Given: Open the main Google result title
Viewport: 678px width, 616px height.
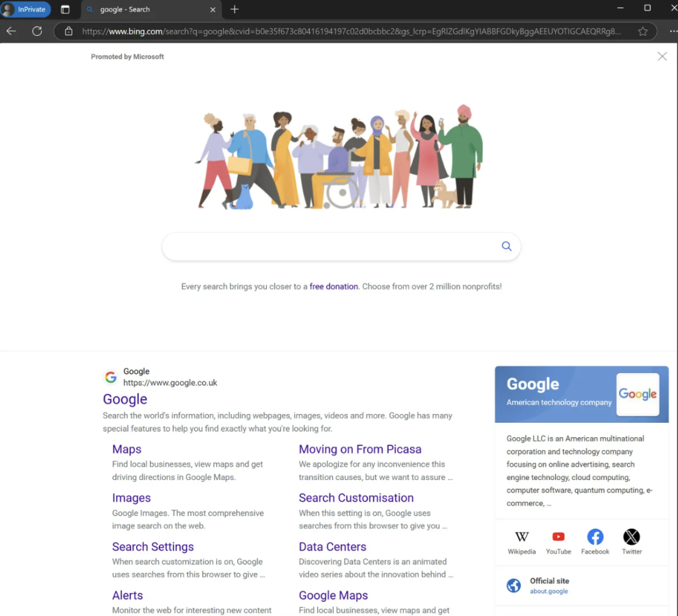Looking at the screenshot, I should tap(125, 399).
